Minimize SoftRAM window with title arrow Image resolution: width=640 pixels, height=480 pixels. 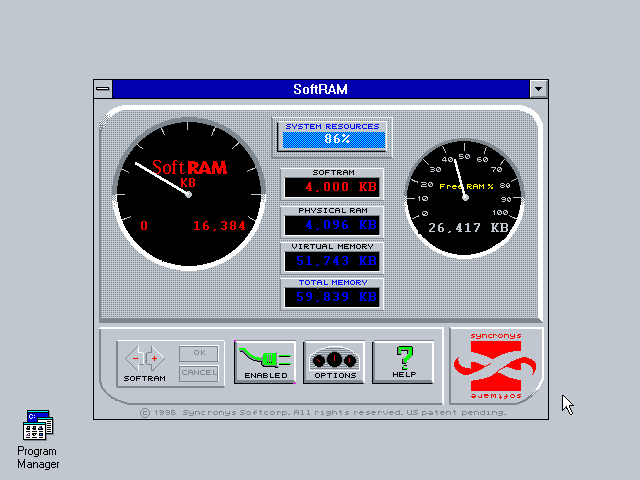[x=538, y=89]
